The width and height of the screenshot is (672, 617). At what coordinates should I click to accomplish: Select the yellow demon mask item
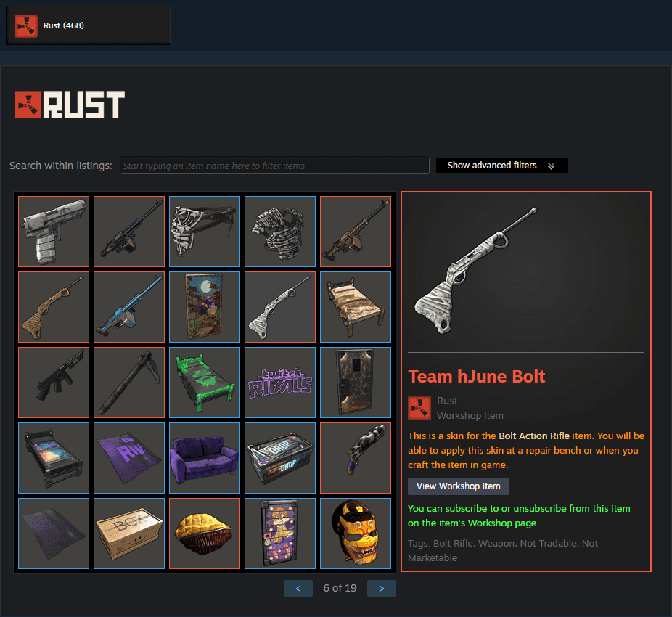click(356, 534)
